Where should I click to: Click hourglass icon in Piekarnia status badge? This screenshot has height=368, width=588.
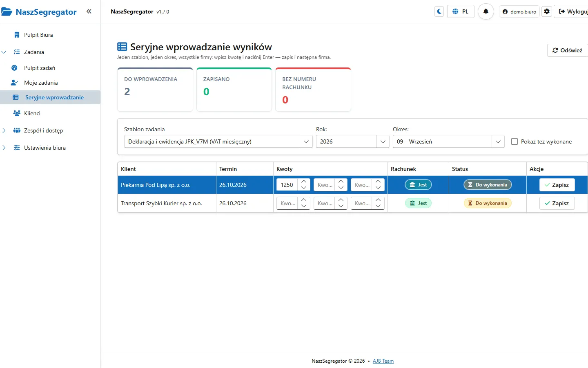click(470, 185)
